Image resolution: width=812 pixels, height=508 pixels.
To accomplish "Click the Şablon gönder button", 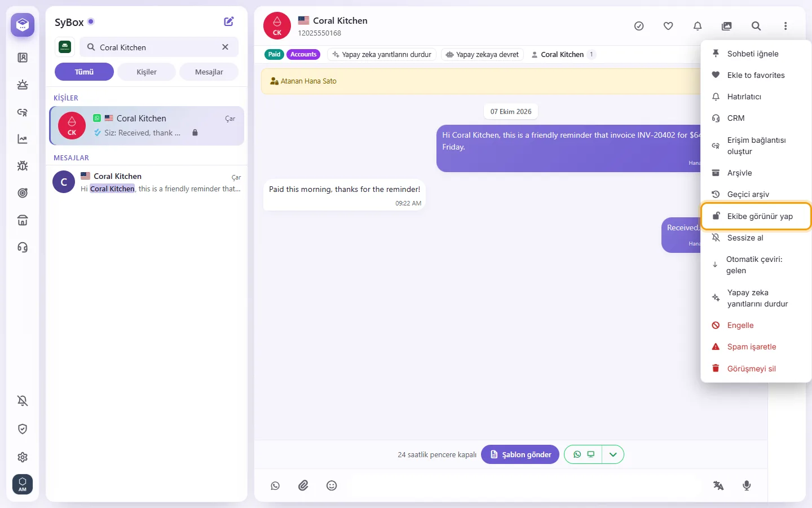I will [520, 454].
